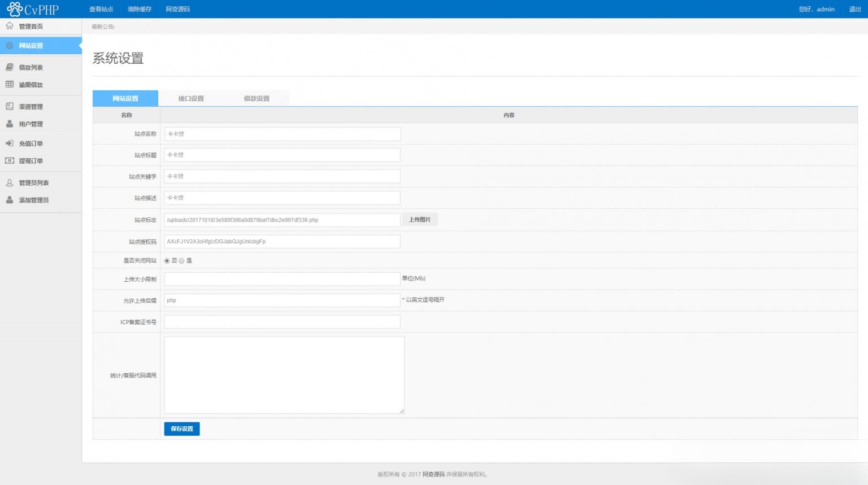Switch to the 接口设置 tab
868x485 pixels.
point(191,98)
